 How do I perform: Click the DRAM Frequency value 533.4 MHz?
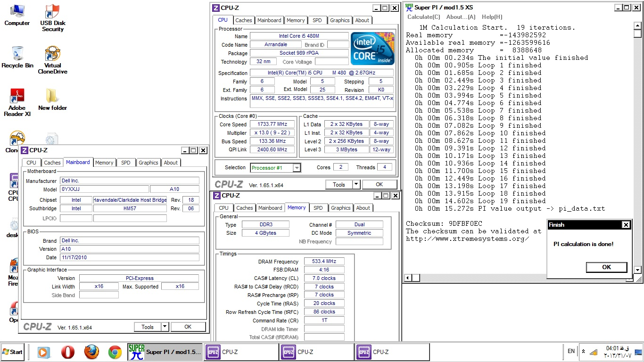(x=324, y=261)
